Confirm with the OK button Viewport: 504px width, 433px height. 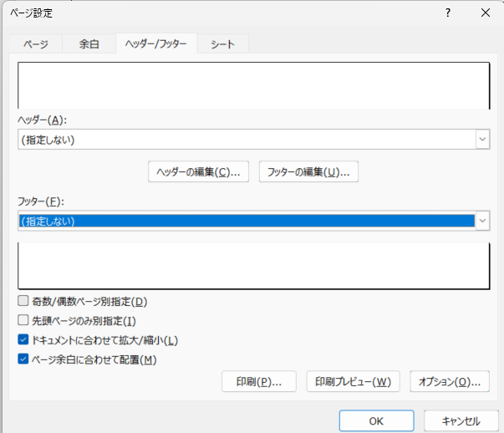(376, 420)
